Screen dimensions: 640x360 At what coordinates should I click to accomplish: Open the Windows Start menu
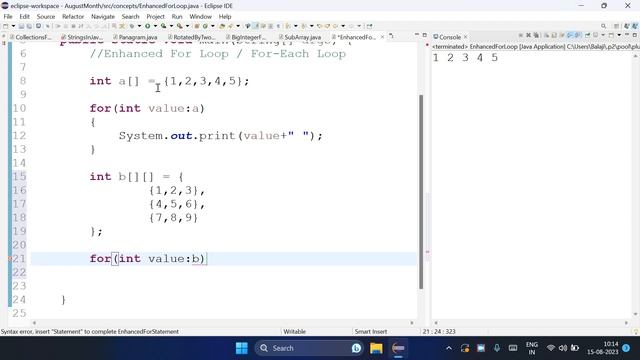tap(242, 348)
